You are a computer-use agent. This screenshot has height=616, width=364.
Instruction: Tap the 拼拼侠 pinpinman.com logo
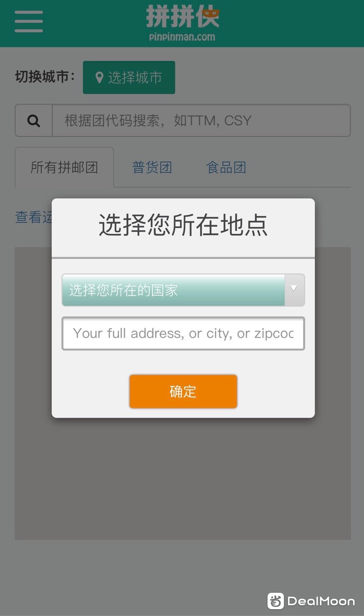(x=182, y=23)
